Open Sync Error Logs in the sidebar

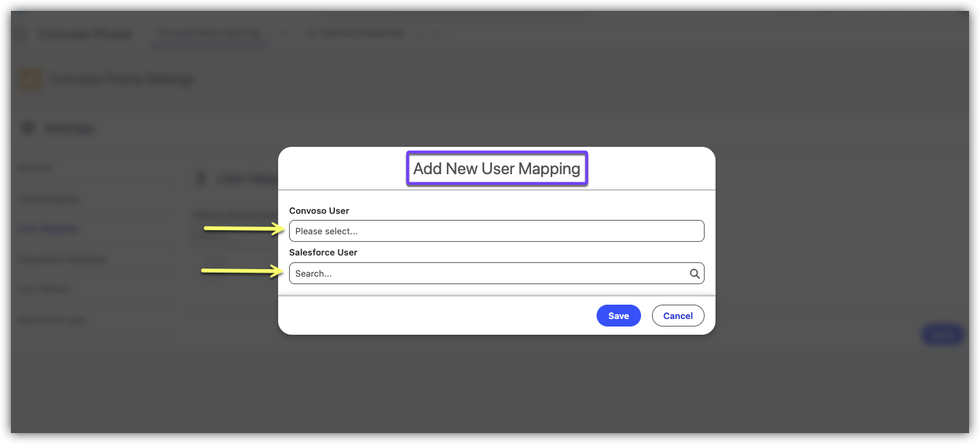click(53, 320)
